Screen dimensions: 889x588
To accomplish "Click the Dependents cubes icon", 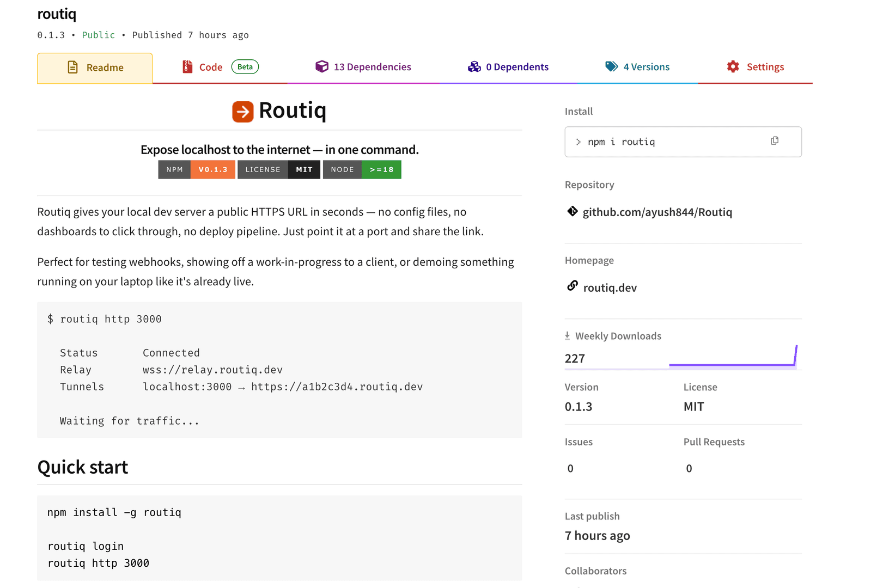I will [x=474, y=66].
